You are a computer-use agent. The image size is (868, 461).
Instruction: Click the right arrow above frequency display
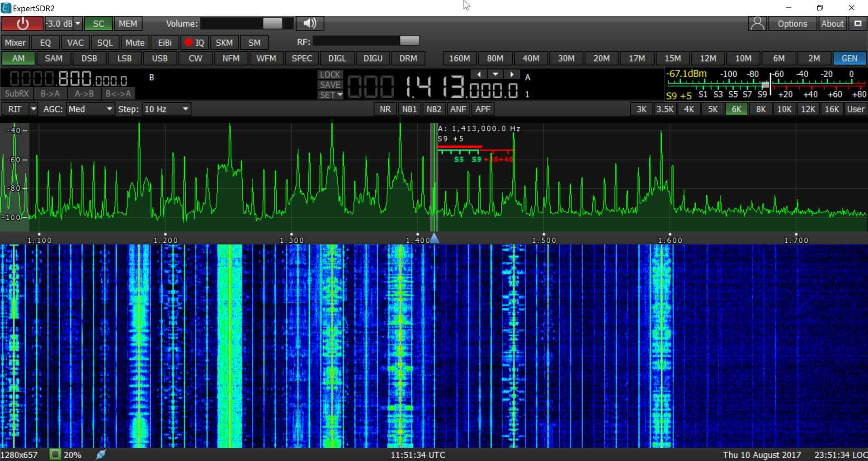[x=512, y=74]
